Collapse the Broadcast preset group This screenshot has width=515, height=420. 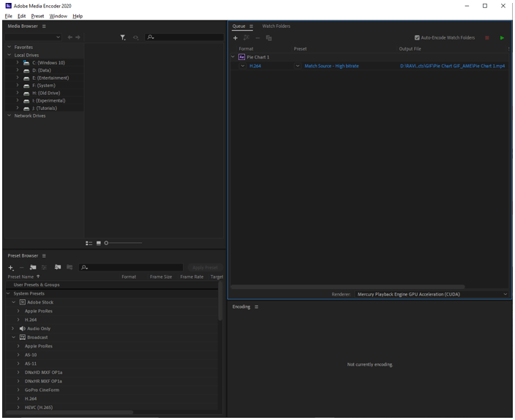coord(13,337)
